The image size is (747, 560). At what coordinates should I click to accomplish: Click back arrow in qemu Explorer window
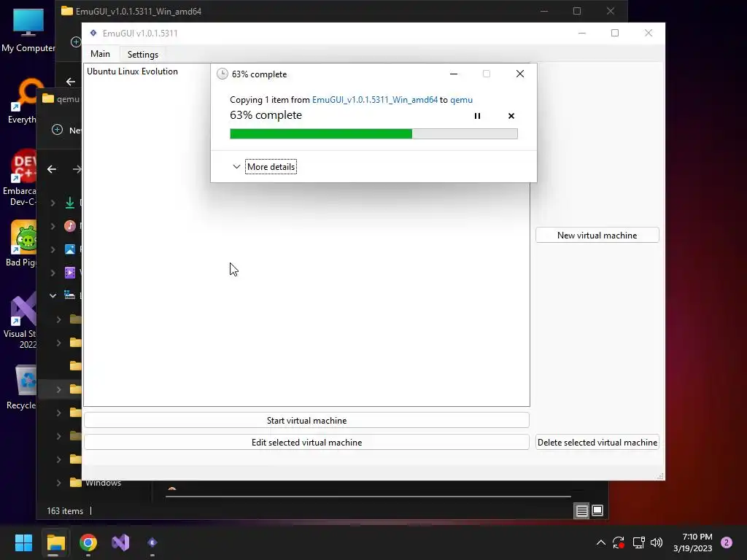52,169
